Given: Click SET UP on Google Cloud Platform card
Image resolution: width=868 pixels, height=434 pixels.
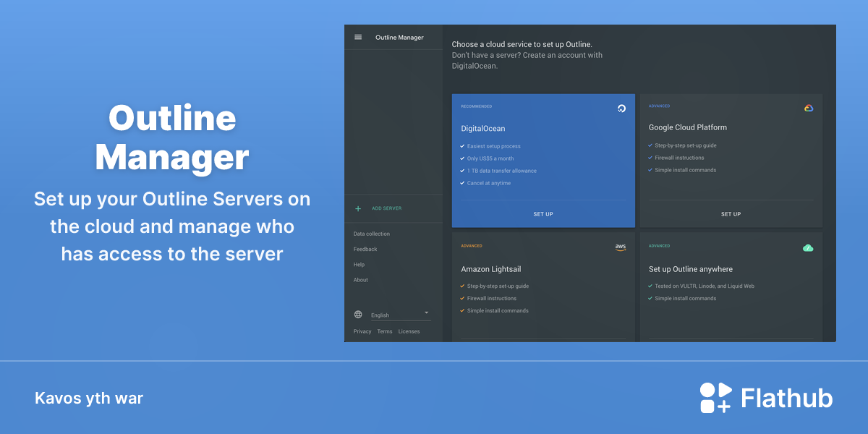Looking at the screenshot, I should (731, 214).
